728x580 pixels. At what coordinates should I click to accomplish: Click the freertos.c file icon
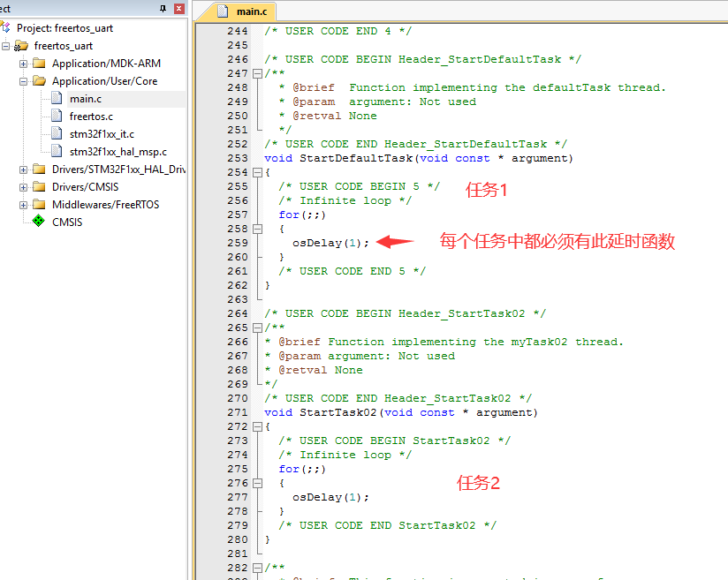(57, 116)
